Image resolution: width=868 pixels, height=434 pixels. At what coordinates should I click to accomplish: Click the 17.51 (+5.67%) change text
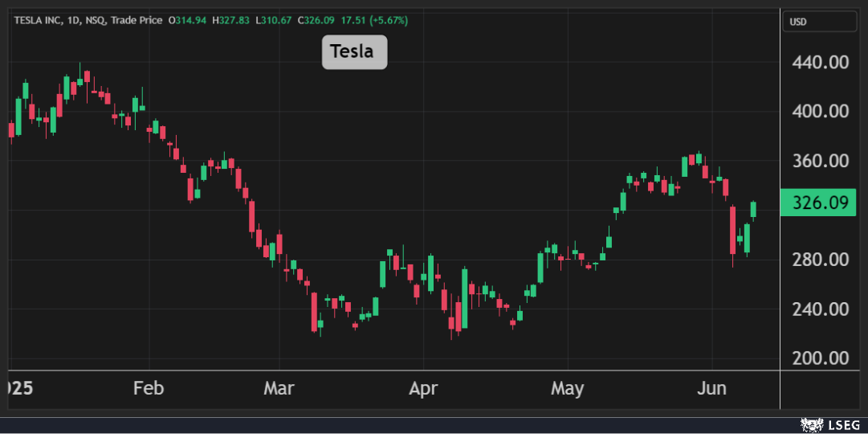pos(374,21)
